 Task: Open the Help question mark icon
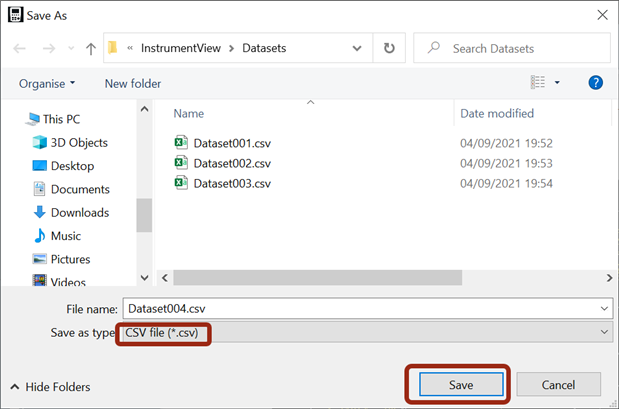(596, 83)
